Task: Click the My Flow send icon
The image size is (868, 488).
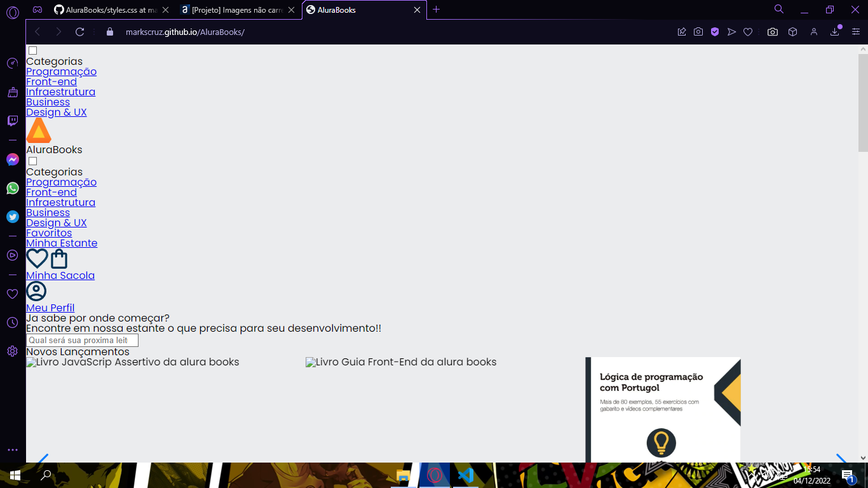Action: coord(731,32)
